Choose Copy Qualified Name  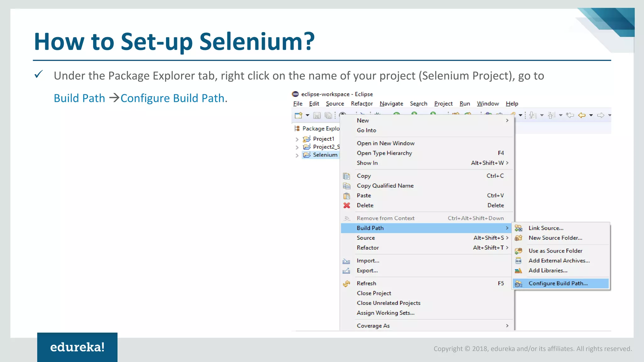[427, 185]
